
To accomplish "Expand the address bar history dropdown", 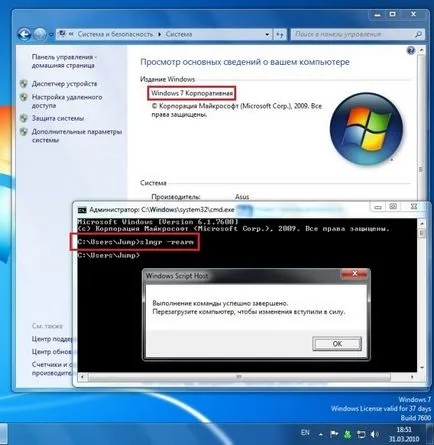I will (x=267, y=34).
